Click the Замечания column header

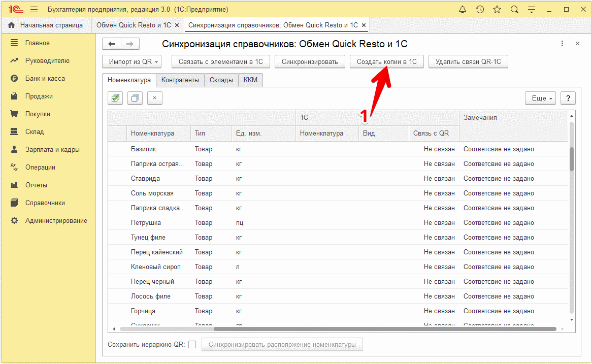point(513,125)
